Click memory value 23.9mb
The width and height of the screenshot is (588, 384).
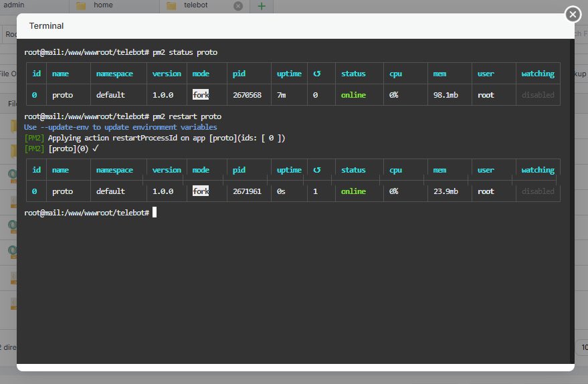(x=446, y=191)
